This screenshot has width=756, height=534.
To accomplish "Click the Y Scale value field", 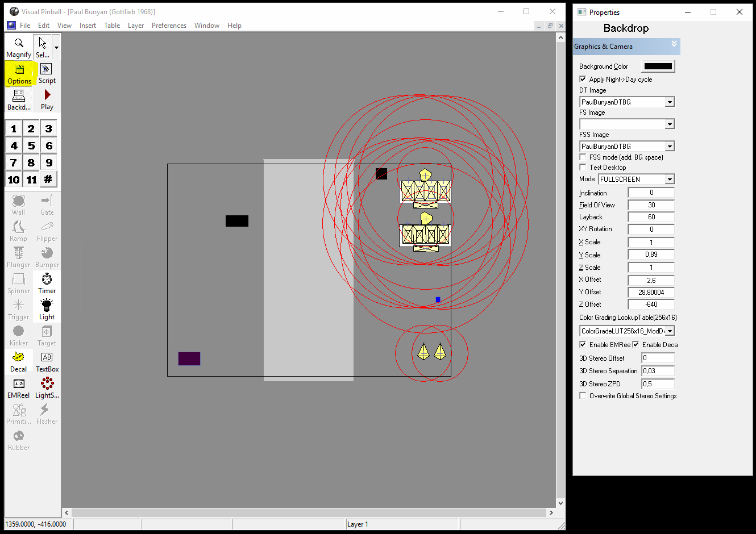I will [651, 255].
